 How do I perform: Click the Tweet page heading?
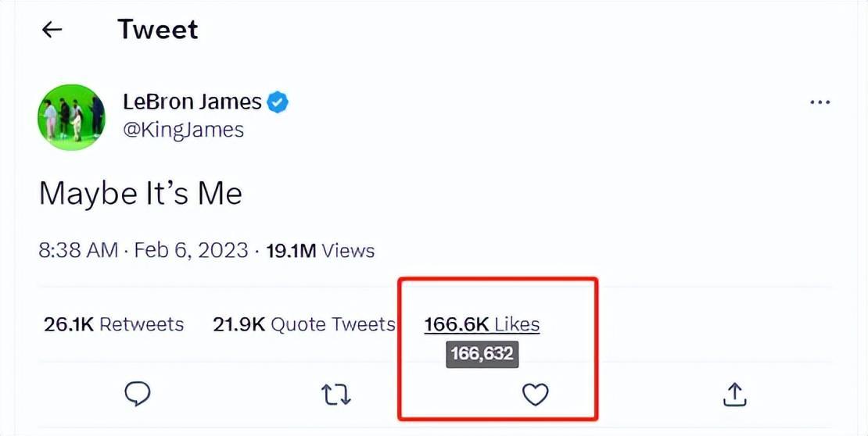[158, 30]
